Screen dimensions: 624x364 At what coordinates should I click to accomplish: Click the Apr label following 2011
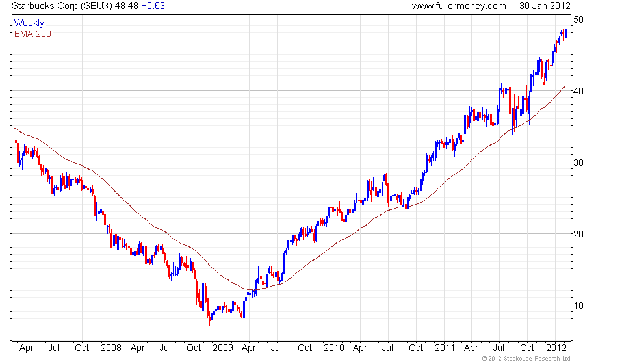point(471,348)
